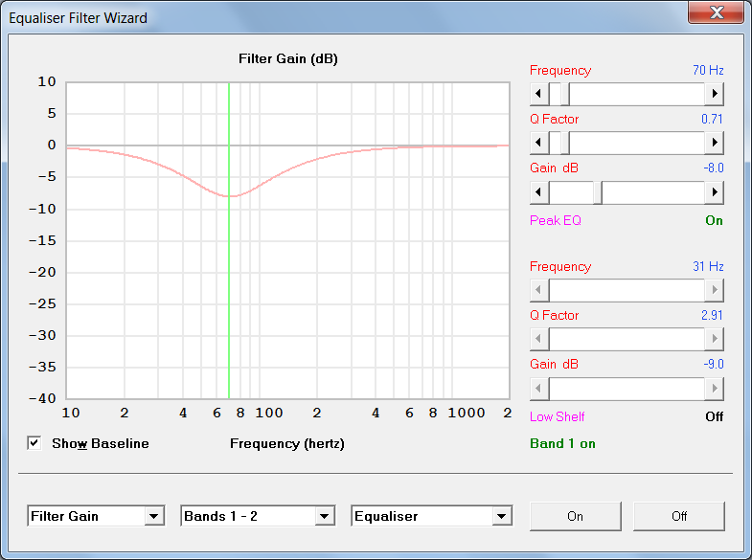Image resolution: width=752 pixels, height=560 pixels.
Task: Click the On button
Action: pyautogui.click(x=575, y=516)
